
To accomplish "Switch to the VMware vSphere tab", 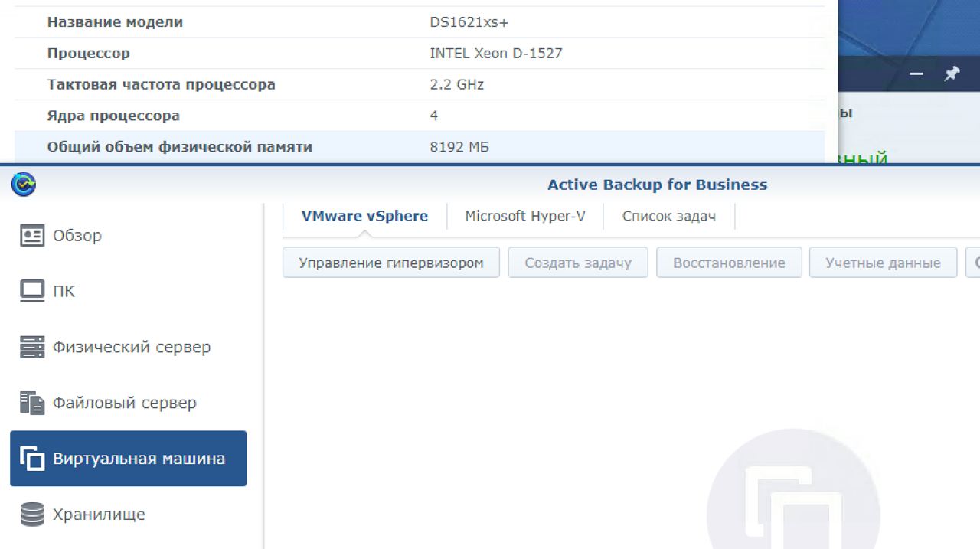I will coord(364,216).
